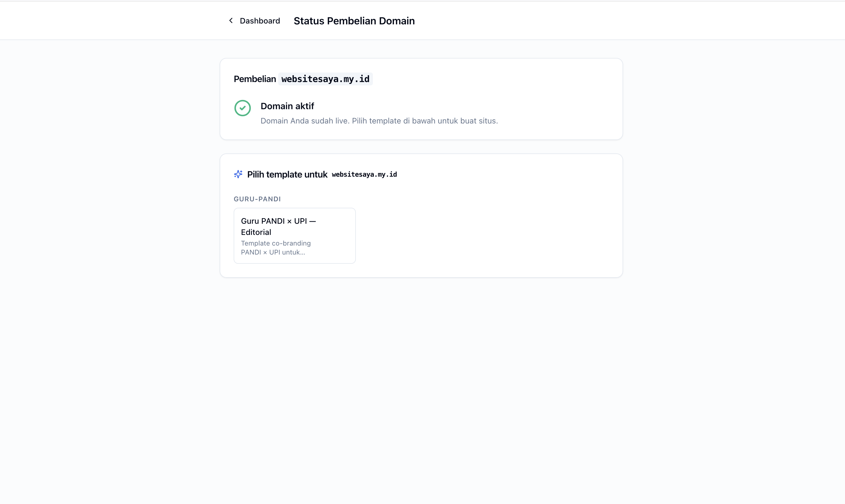Click the websitesaya.my.id domain badge after Pembelian
The width and height of the screenshot is (845, 504).
point(325,79)
